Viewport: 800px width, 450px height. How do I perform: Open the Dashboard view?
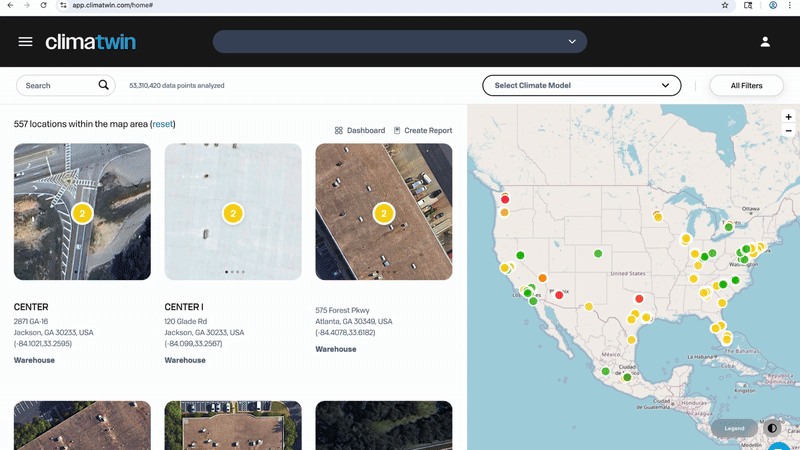point(360,131)
